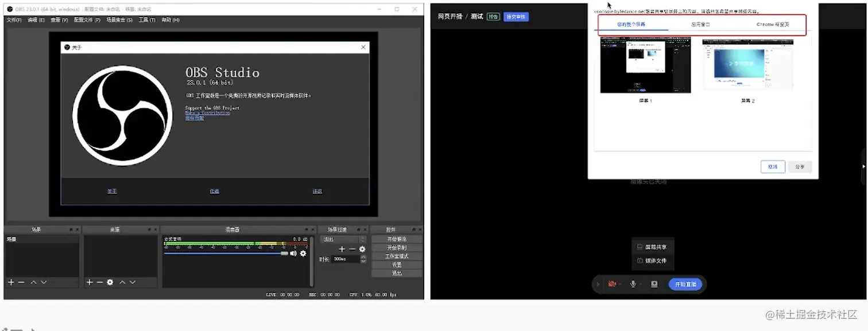
Task: Mute desktop audio speaker icon in mixer
Action: pyautogui.click(x=293, y=253)
